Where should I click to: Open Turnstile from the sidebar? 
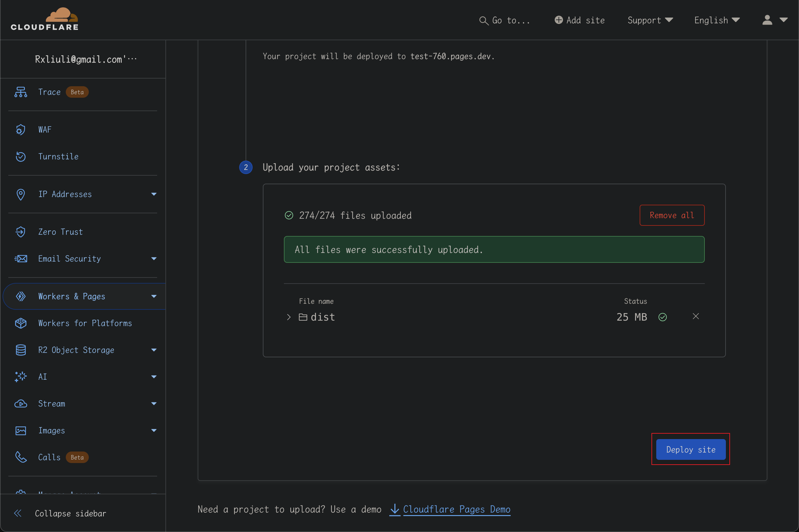click(x=58, y=156)
